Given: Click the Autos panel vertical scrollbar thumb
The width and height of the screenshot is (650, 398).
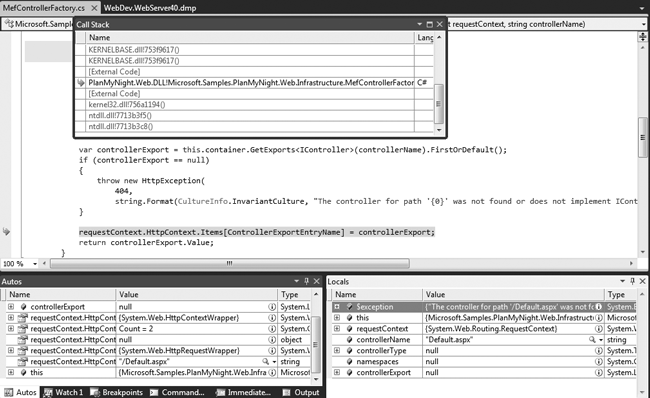Looking at the screenshot, I should (x=316, y=345).
